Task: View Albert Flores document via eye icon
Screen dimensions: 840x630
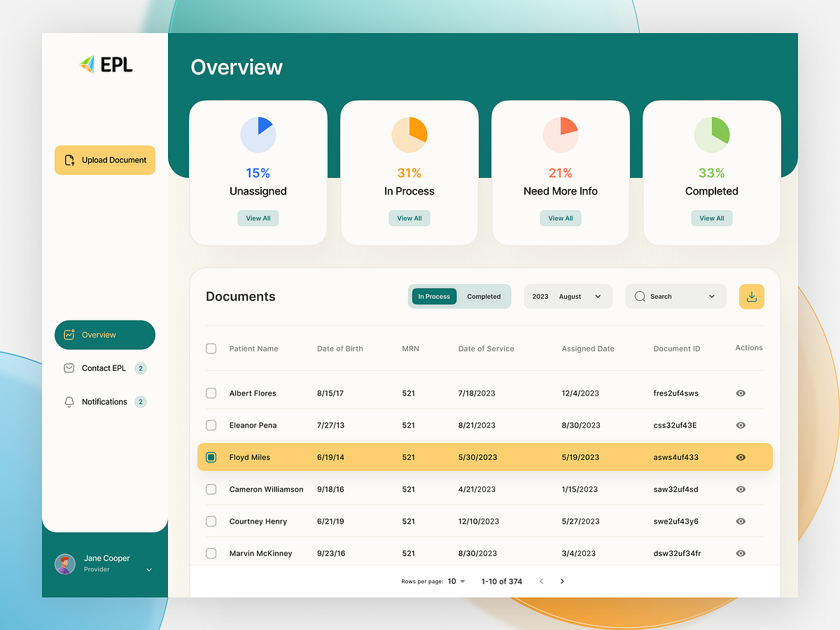Action: pos(740,393)
